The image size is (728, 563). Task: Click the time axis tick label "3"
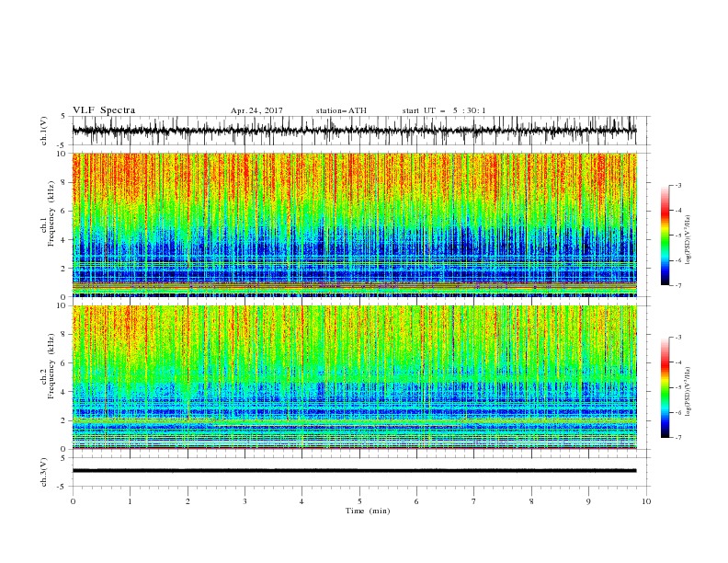245,501
